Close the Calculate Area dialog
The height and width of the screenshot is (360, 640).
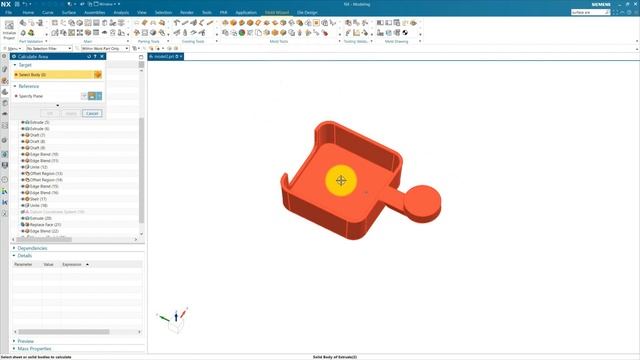[x=102, y=56]
